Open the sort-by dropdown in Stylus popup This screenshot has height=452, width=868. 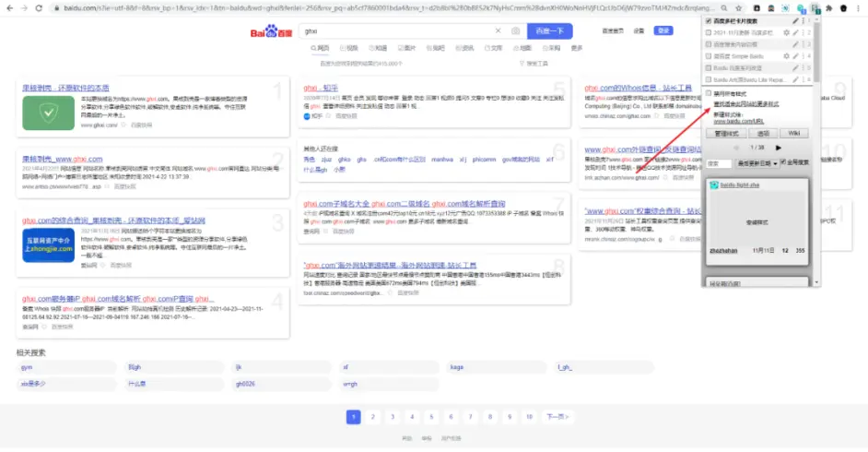pos(757,163)
